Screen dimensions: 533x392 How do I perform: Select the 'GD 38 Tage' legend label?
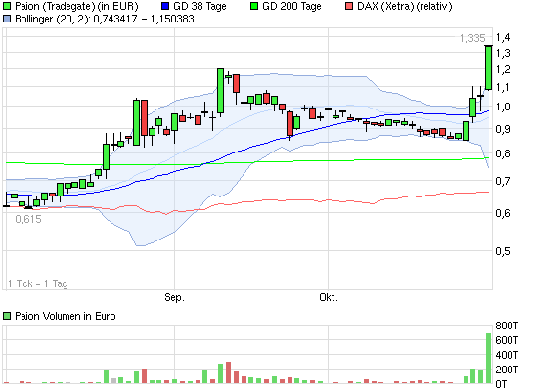point(200,6)
